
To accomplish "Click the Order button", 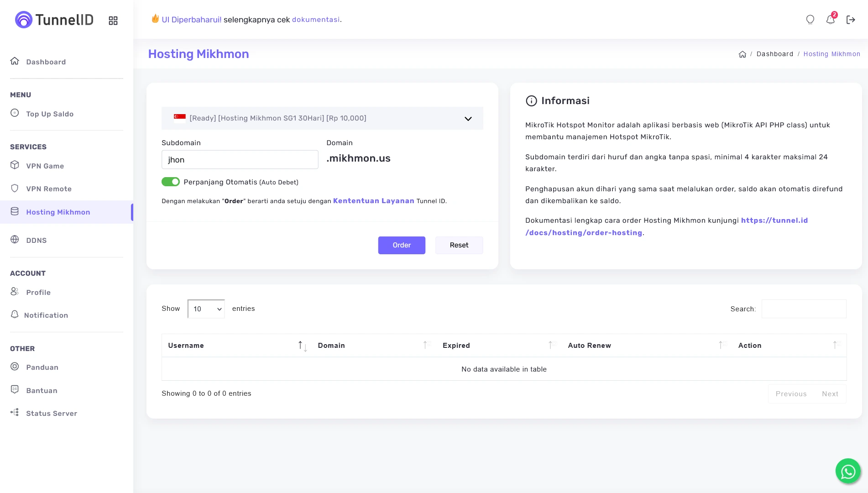I will pos(402,245).
